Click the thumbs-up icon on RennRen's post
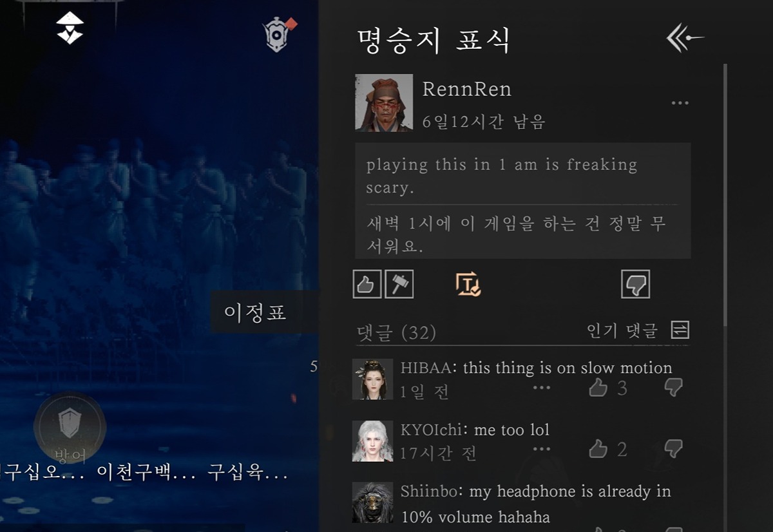773x532 pixels. [367, 284]
